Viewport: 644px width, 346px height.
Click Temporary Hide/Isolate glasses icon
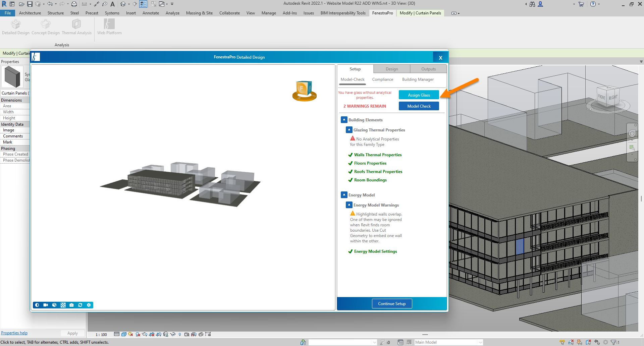click(x=173, y=334)
